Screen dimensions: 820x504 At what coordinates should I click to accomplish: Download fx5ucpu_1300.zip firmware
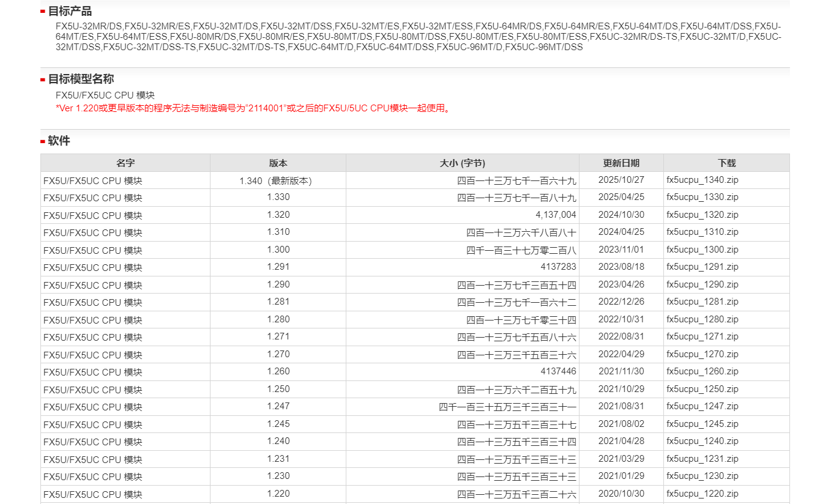(x=702, y=250)
